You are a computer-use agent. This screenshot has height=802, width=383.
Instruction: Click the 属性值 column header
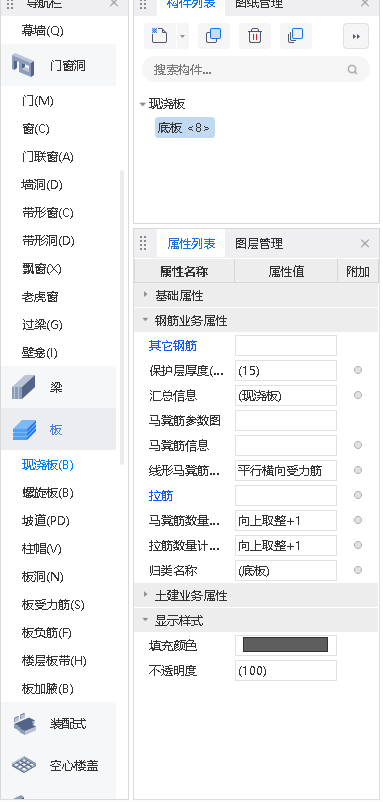coord(286,272)
